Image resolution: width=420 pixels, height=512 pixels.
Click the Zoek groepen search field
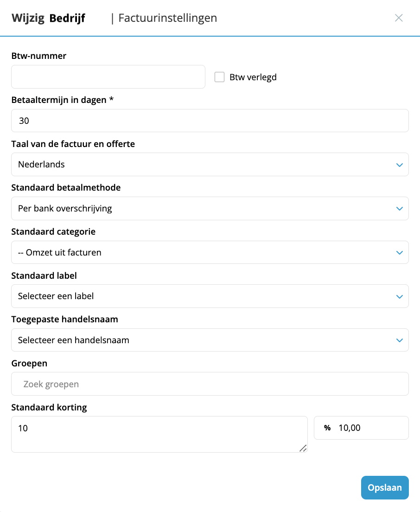[210, 384]
